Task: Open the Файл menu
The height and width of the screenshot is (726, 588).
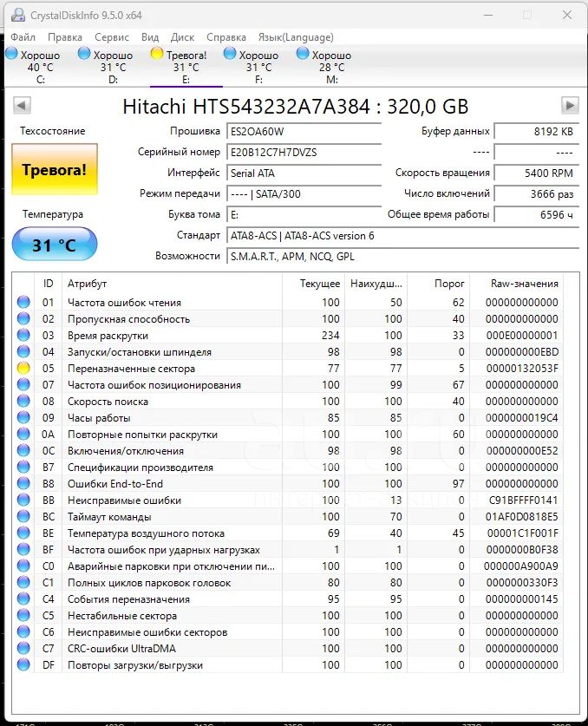Action: point(23,37)
